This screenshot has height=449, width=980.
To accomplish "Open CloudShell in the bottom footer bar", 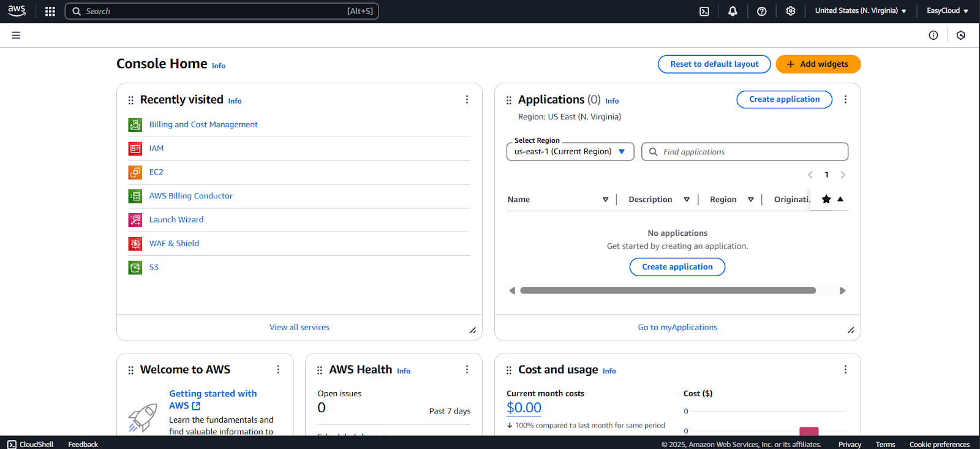I will 31,445.
